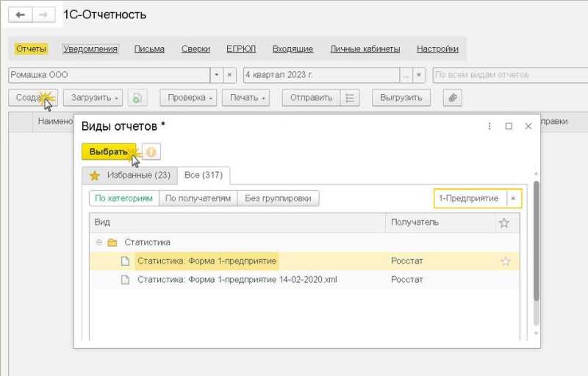
Task: Open the Отчеты tab
Action: tap(31, 49)
